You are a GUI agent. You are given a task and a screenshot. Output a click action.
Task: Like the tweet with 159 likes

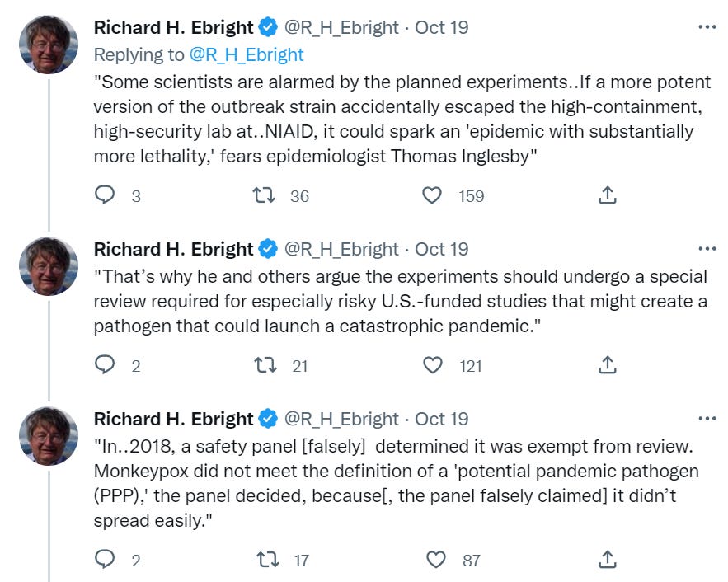432,195
